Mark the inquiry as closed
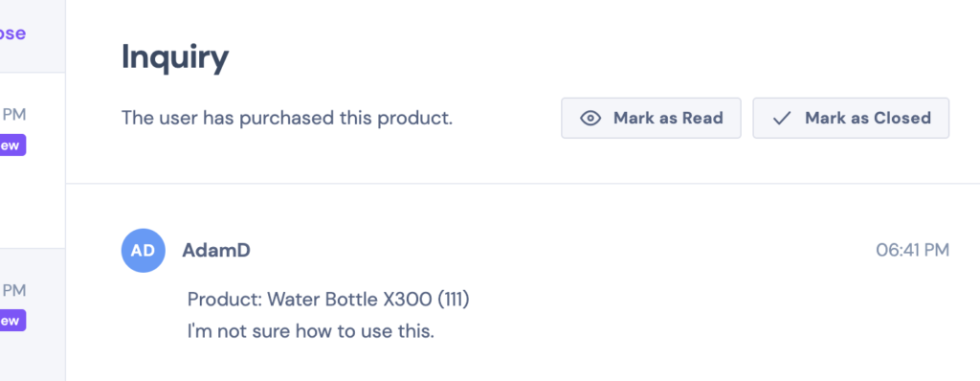The image size is (980, 381). (851, 118)
